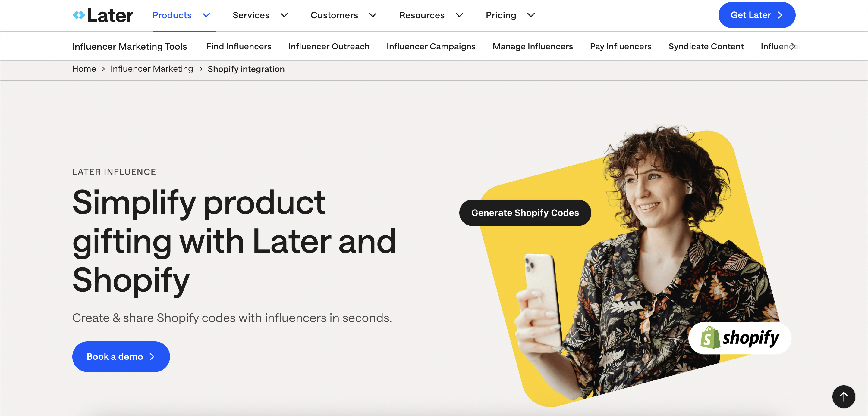This screenshot has height=416, width=868.
Task: Open the Pricing dropdown chevron
Action: tap(531, 15)
